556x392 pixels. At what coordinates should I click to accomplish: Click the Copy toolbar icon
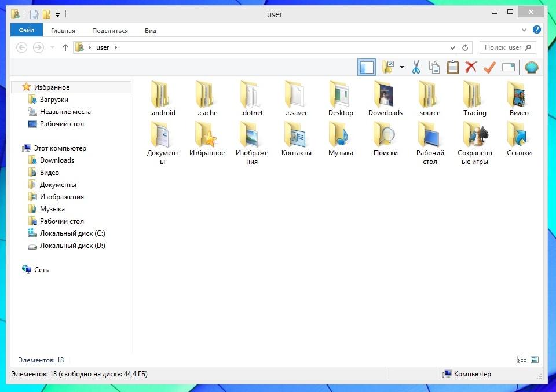[434, 67]
